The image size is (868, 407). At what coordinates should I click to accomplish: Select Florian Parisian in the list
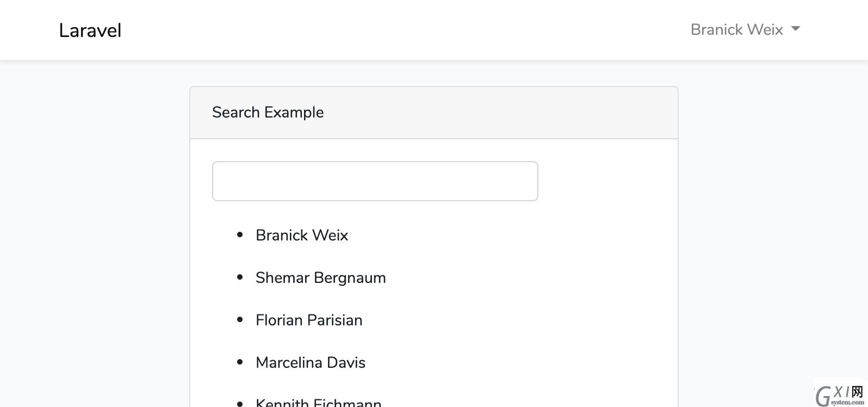(309, 320)
